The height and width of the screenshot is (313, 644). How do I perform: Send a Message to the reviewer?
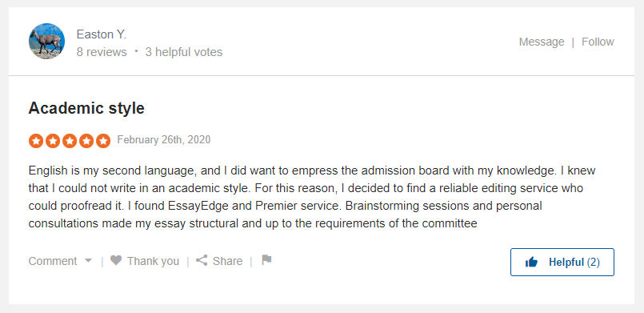coord(542,42)
